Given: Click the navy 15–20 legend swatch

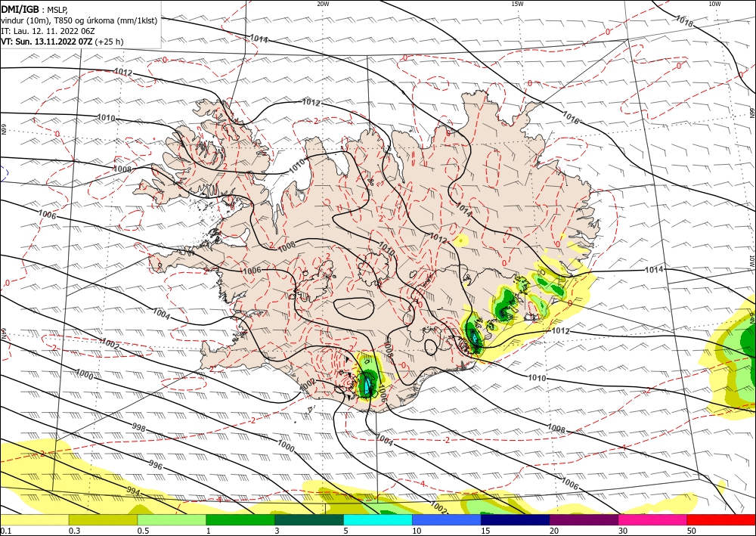Looking at the screenshot, I should [x=516, y=519].
